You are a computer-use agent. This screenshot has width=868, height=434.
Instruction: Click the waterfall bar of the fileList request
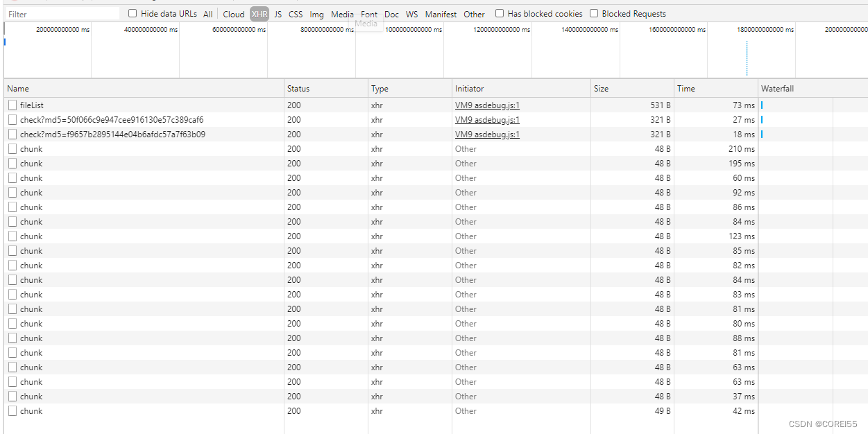coord(762,105)
